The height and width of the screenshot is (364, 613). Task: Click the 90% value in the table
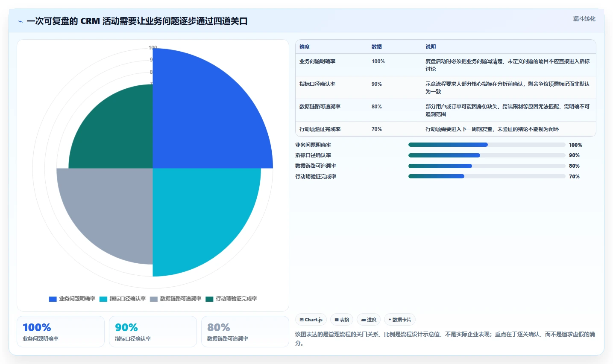(376, 84)
